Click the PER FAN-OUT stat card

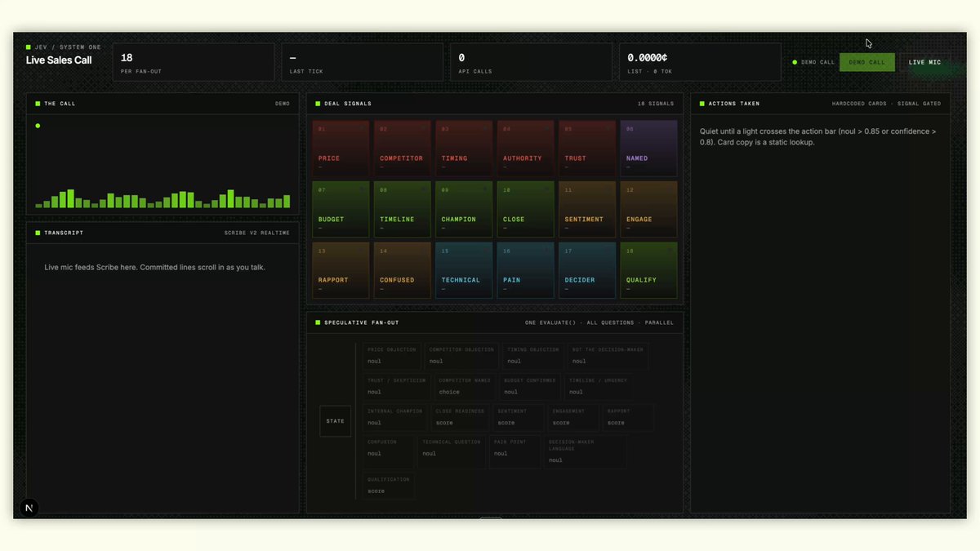(194, 62)
